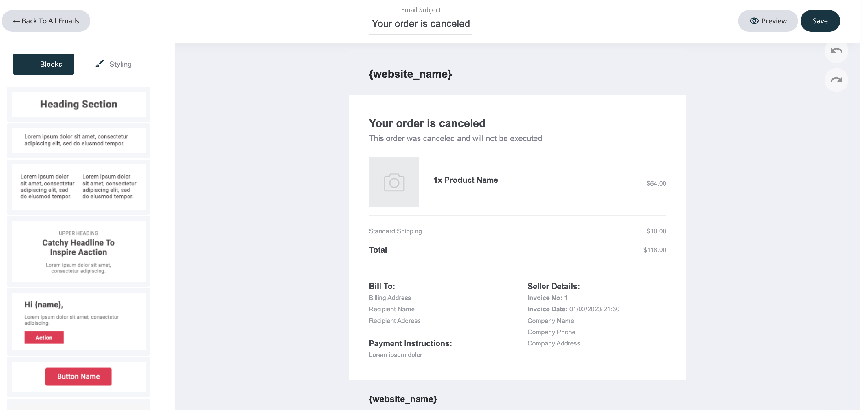This screenshot has height=410, width=868.
Task: Select the Hi {name} greeting block
Action: [x=78, y=321]
